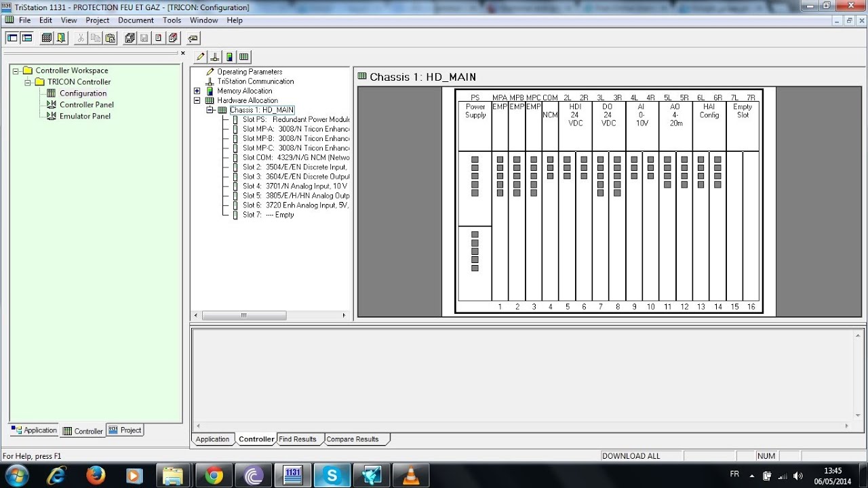Select Slot PS: Redundant Power Module

[x=296, y=119]
